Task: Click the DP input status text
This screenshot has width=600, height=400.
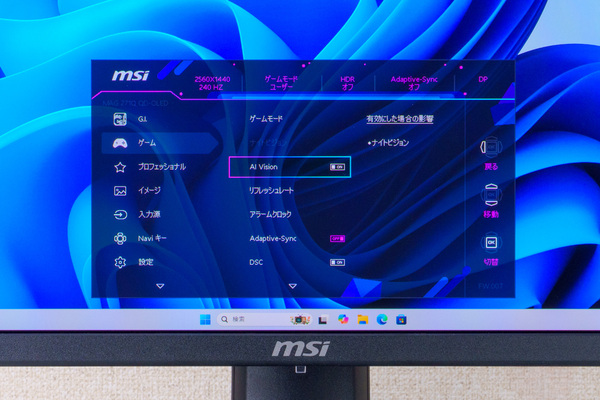Action: [x=483, y=79]
